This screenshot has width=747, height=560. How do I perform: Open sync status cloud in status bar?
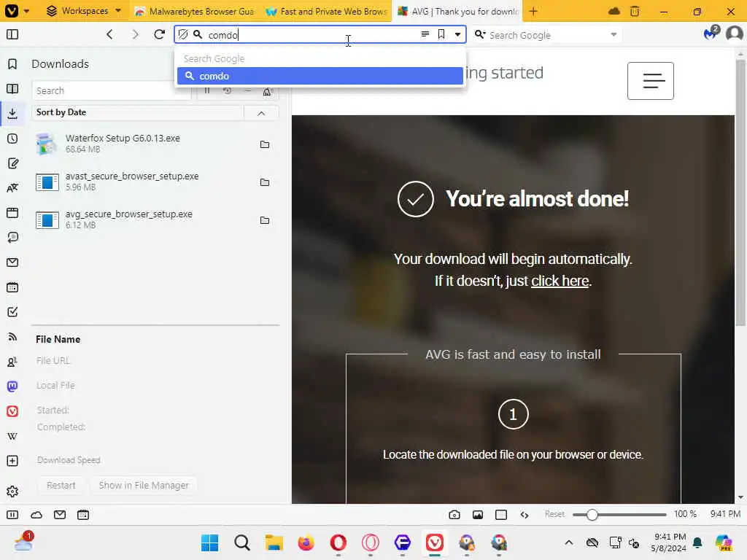pos(36,515)
